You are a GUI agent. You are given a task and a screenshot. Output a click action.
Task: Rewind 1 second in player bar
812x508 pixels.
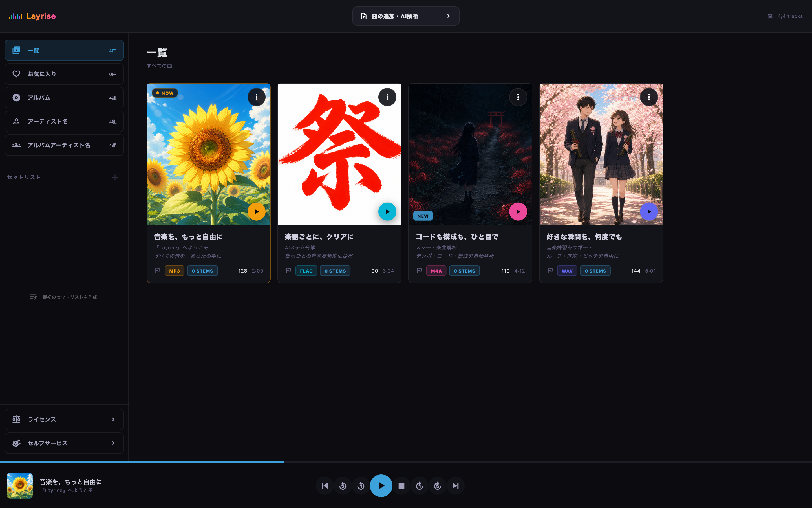pyautogui.click(x=361, y=485)
